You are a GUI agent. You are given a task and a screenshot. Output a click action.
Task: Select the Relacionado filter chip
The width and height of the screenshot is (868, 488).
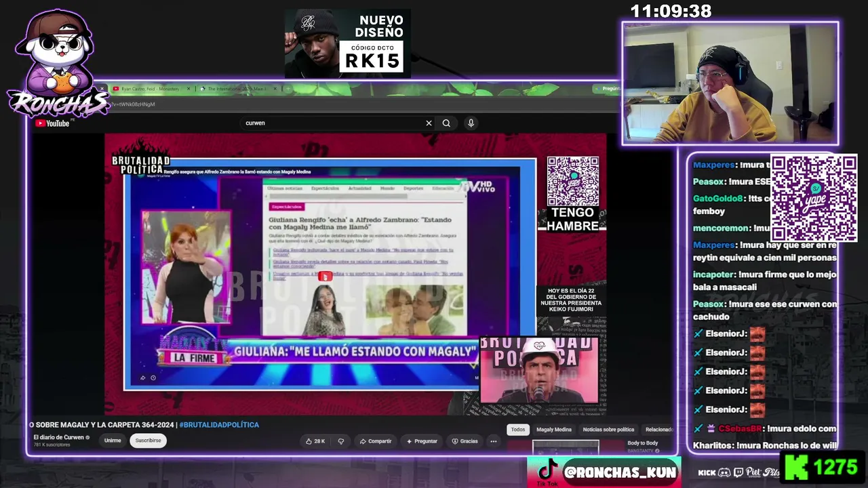tap(658, 430)
